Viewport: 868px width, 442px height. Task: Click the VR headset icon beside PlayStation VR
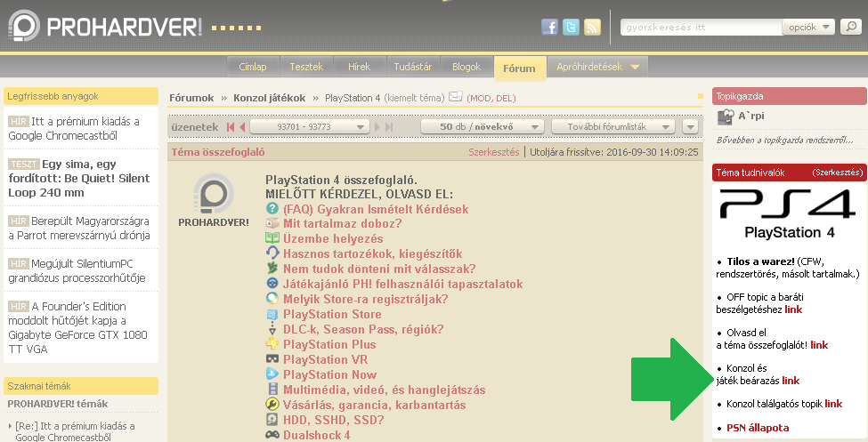(272, 359)
